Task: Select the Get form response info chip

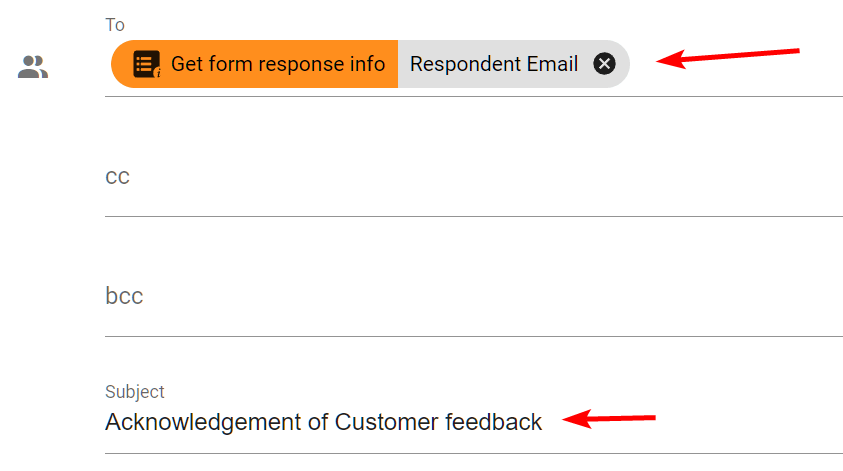Action: click(255, 64)
